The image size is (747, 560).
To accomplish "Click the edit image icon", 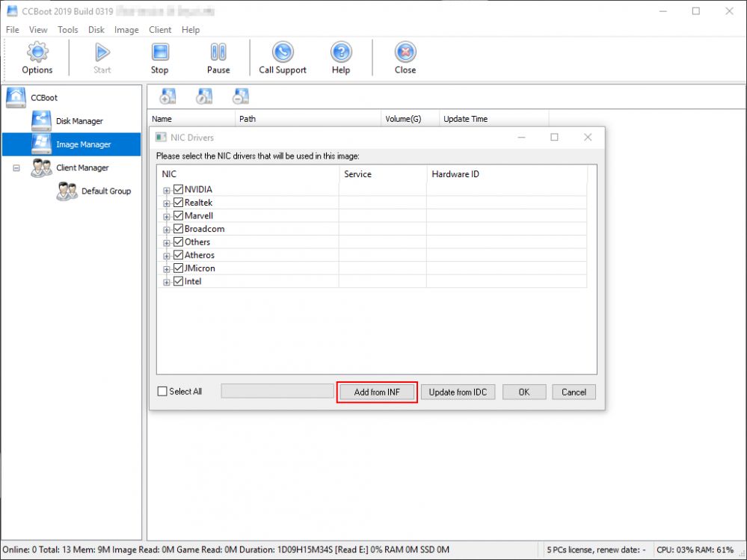I will [x=204, y=96].
